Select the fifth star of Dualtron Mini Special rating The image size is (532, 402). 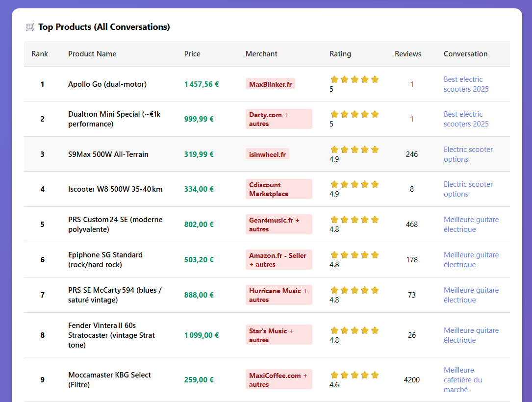(375, 114)
